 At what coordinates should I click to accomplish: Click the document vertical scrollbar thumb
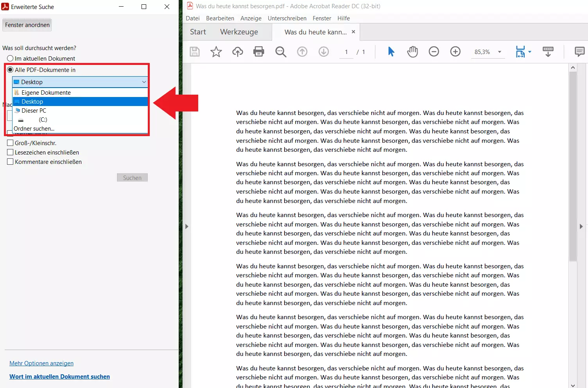click(x=573, y=166)
